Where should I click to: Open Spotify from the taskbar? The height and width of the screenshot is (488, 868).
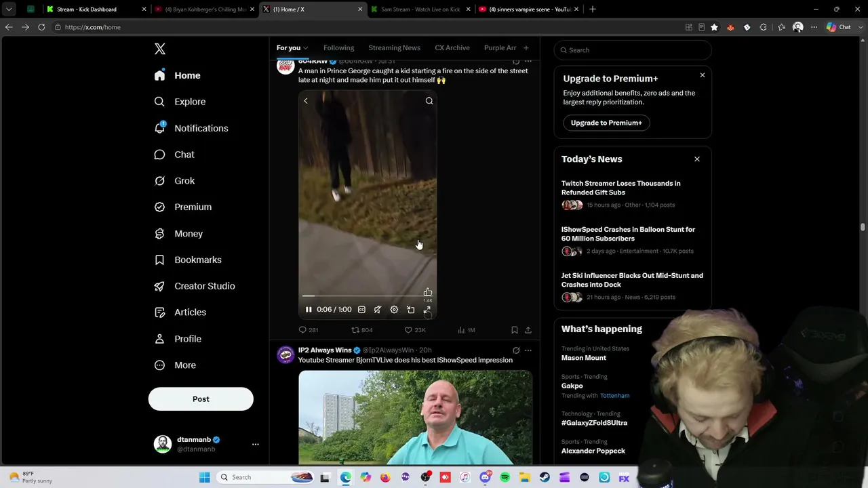(x=505, y=477)
